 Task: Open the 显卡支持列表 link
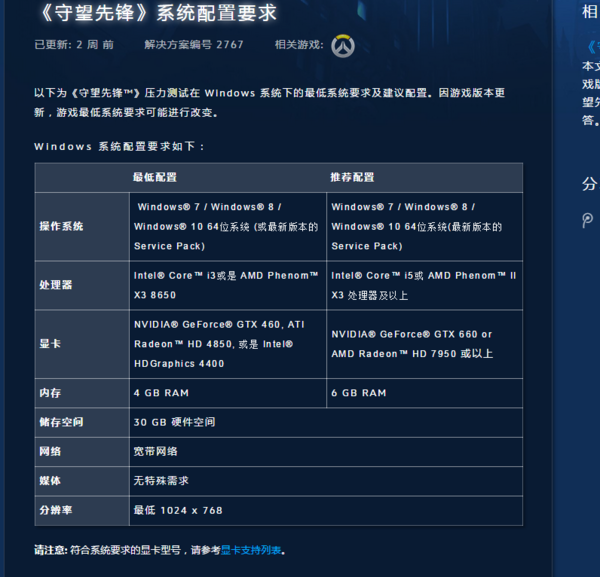[251, 550]
